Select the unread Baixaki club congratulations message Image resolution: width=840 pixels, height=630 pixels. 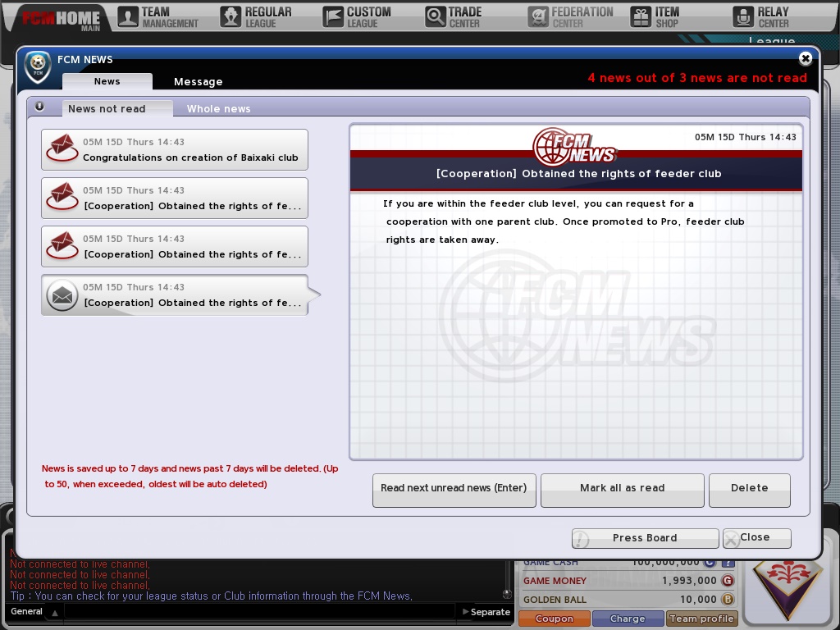175,150
